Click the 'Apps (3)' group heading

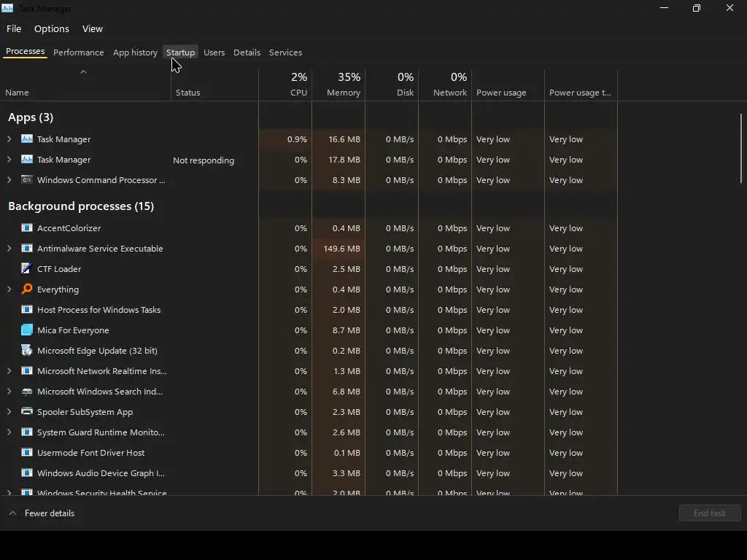[x=31, y=117]
